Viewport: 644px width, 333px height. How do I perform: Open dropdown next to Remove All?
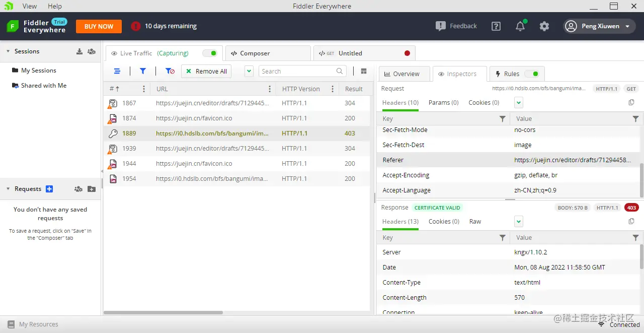[249, 71]
